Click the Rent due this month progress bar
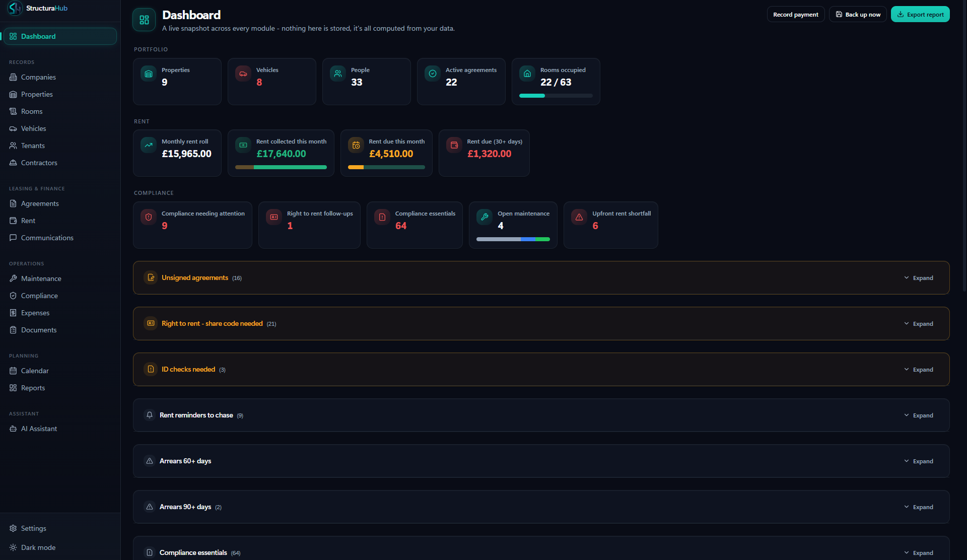The width and height of the screenshot is (967, 560). tap(386, 167)
